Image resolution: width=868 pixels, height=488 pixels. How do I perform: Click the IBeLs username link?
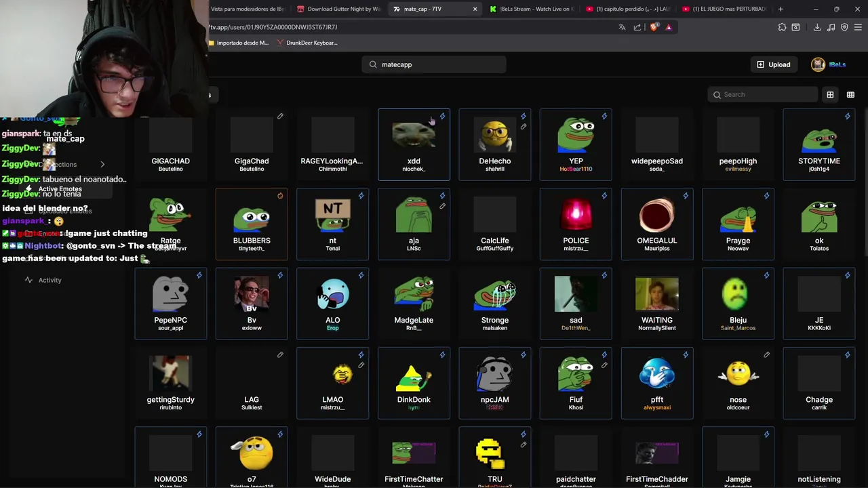pos(837,64)
